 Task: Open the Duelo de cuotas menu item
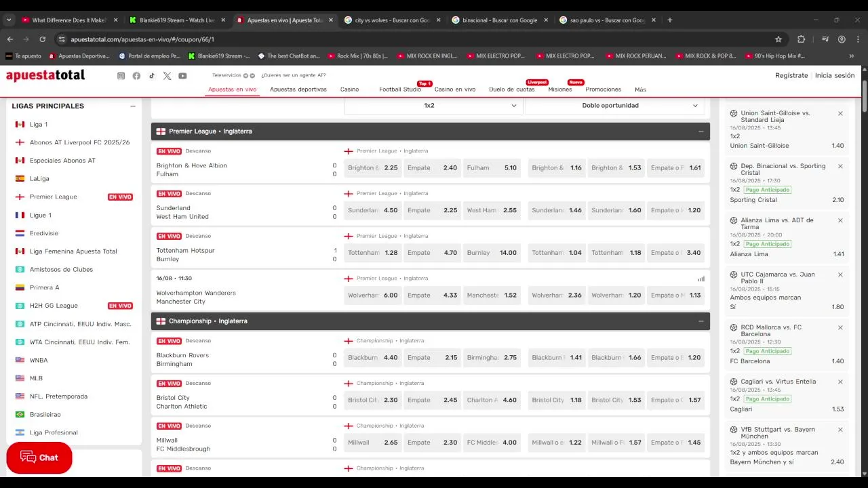click(x=512, y=89)
